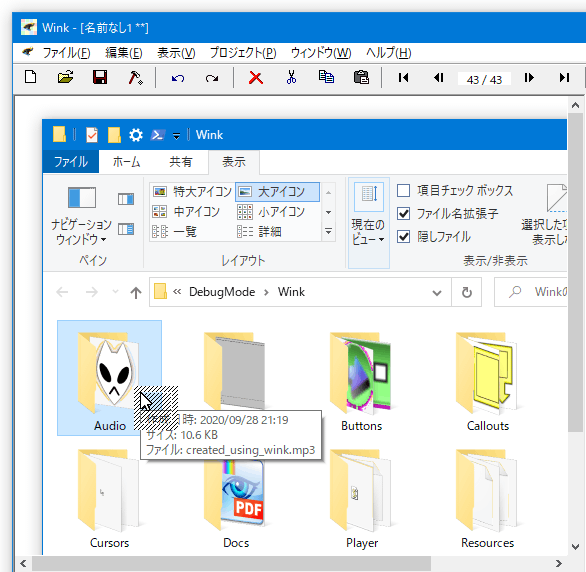Switch to the 共有 ribbon tab
The height and width of the screenshot is (572, 586).
pos(181,162)
